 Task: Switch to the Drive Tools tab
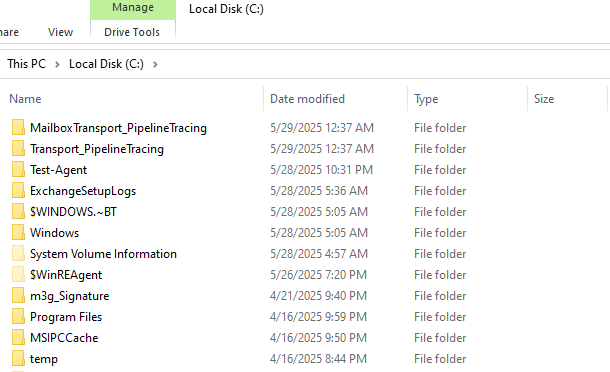[x=132, y=32]
